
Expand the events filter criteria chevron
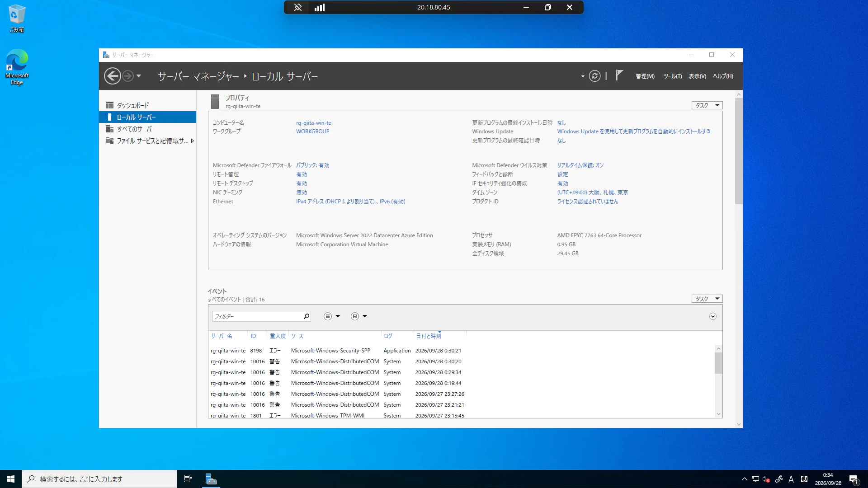coord(713,316)
